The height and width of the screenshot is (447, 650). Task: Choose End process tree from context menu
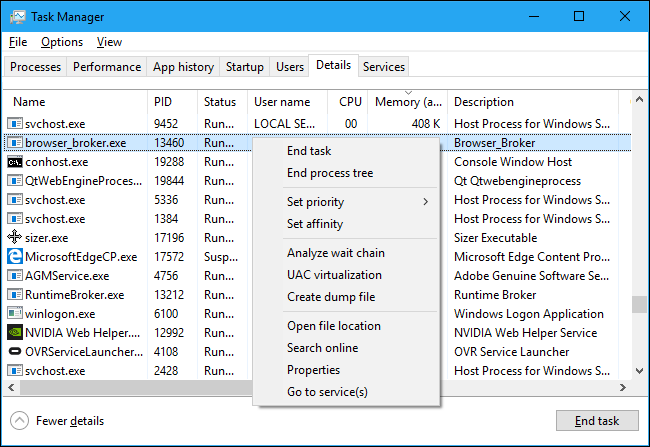(x=330, y=173)
